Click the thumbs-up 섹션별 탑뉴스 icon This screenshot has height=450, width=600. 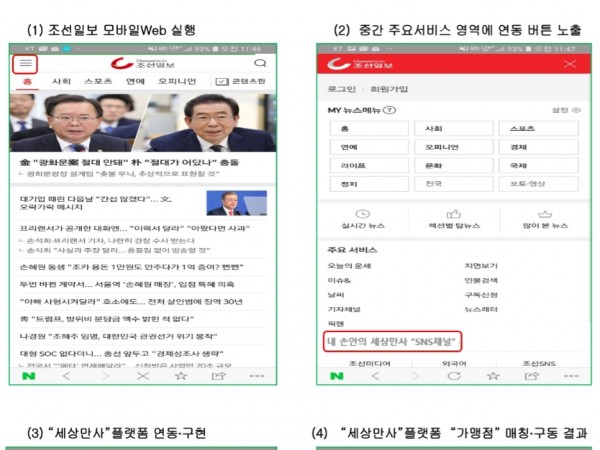[x=453, y=214]
